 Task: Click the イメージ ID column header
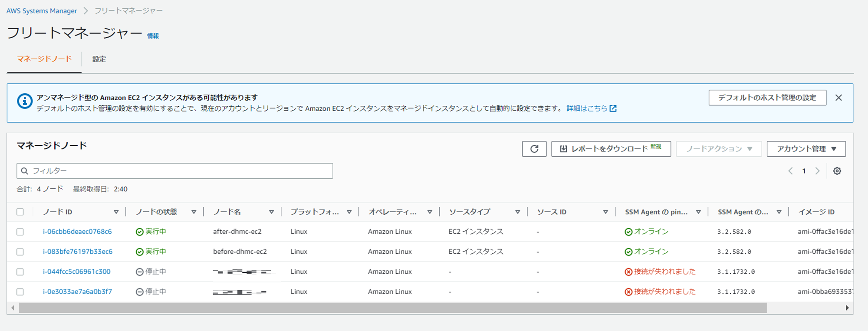[816, 212]
